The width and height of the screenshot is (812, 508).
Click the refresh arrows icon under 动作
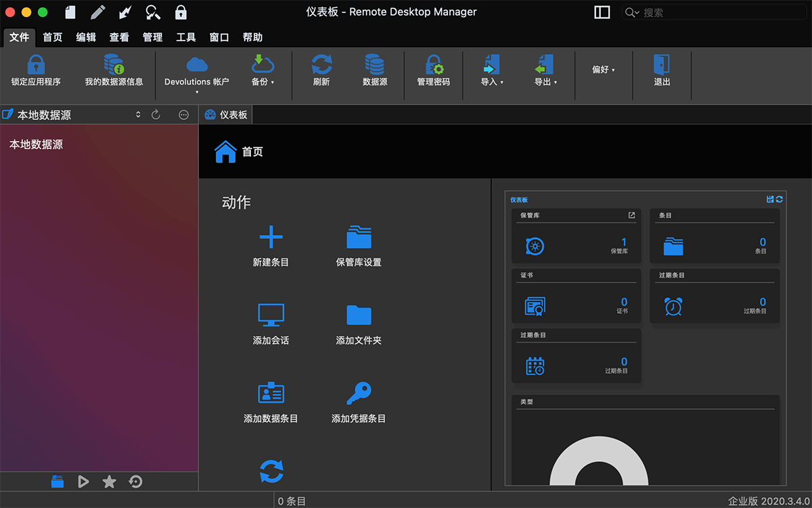[x=271, y=471]
